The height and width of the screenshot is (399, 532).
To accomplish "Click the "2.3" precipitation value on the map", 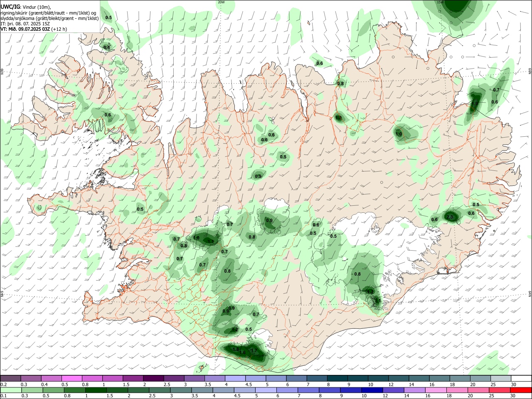I will tap(450, 217).
